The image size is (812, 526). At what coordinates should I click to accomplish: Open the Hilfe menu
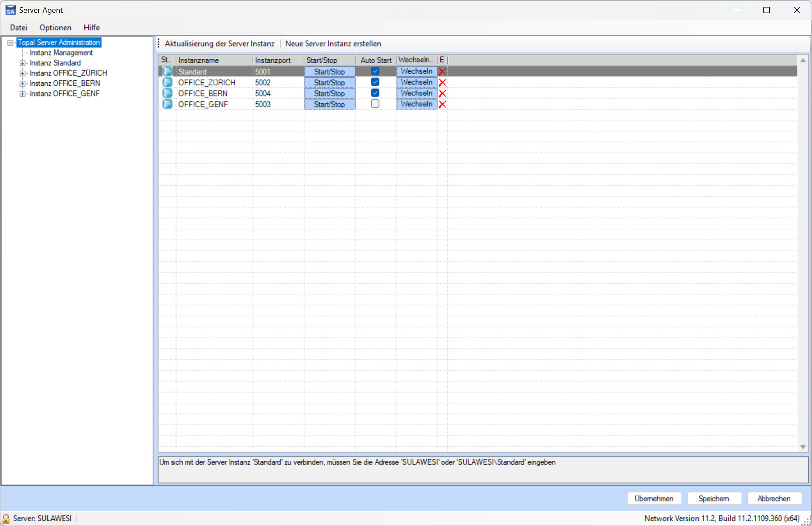pyautogui.click(x=91, y=28)
